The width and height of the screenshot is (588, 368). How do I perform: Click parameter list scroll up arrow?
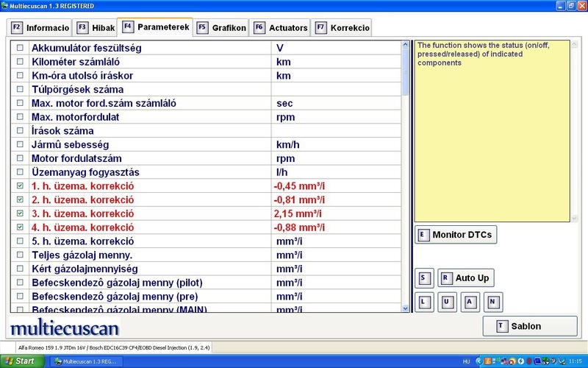coord(405,45)
